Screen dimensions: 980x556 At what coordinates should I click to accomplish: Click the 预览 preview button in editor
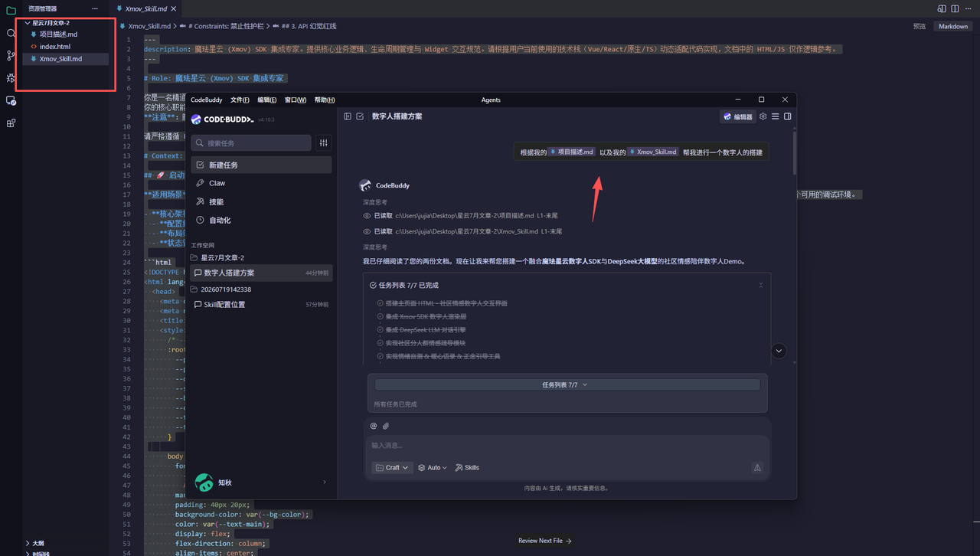[919, 26]
